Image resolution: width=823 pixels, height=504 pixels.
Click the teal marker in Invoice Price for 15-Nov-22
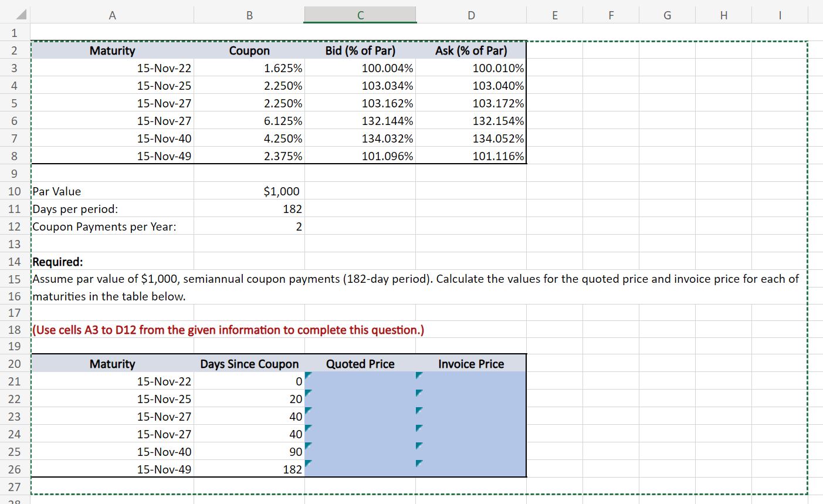[418, 376]
